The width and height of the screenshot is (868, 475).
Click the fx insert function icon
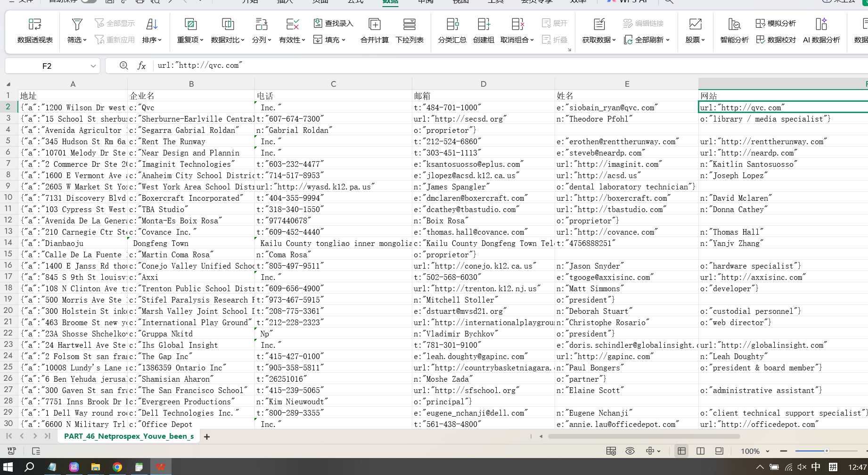click(x=141, y=66)
